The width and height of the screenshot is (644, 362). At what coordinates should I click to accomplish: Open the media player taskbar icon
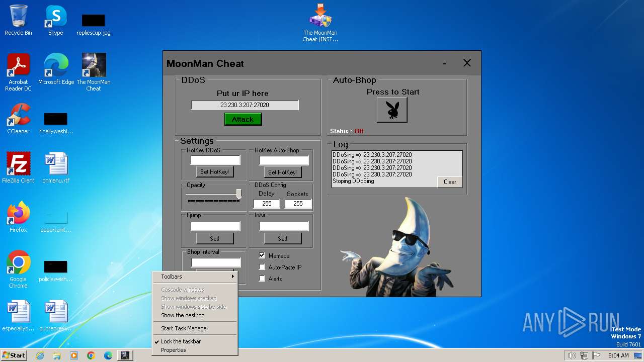(74, 355)
